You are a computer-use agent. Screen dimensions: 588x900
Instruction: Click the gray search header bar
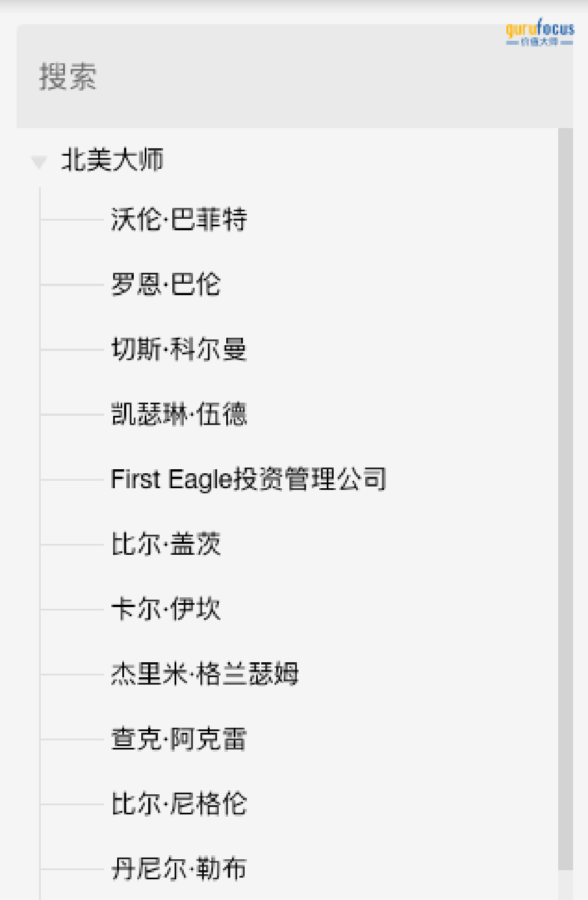tap(295, 76)
